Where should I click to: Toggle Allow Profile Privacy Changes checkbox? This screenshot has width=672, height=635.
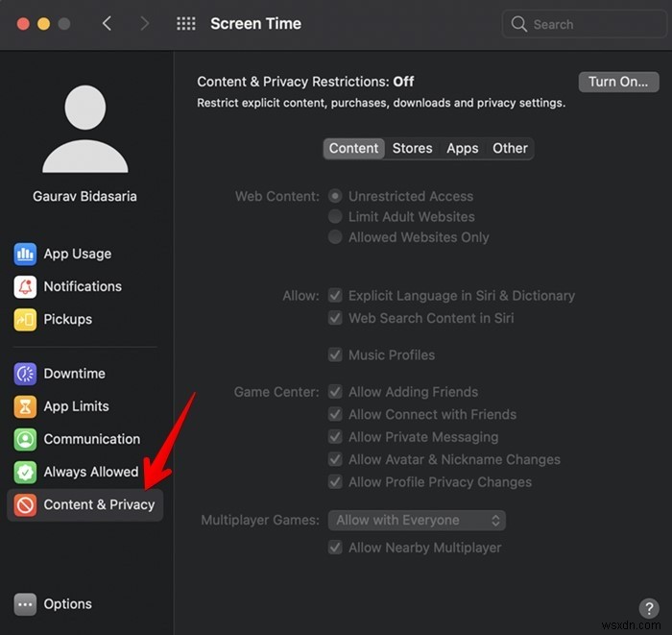(335, 482)
